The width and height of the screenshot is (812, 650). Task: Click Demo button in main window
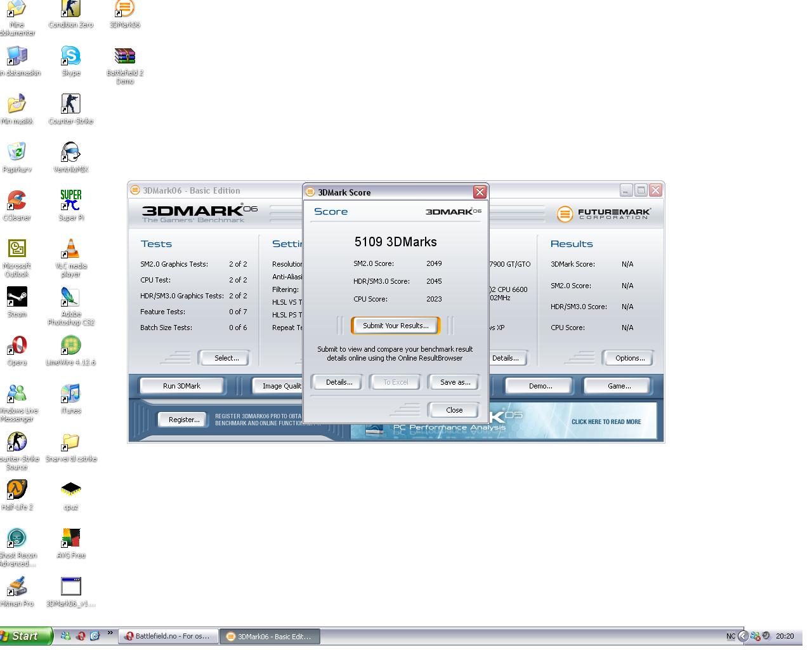pos(540,386)
